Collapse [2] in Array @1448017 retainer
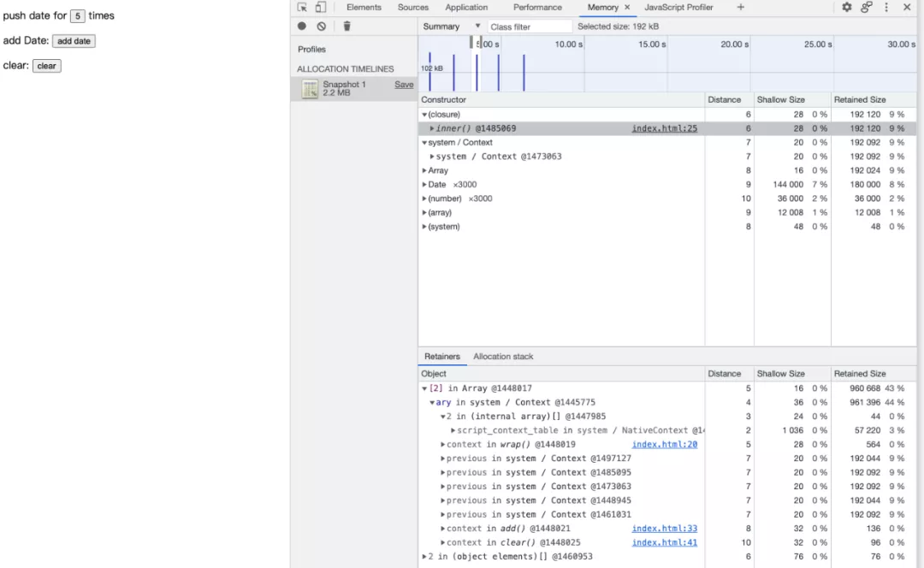 (424, 388)
